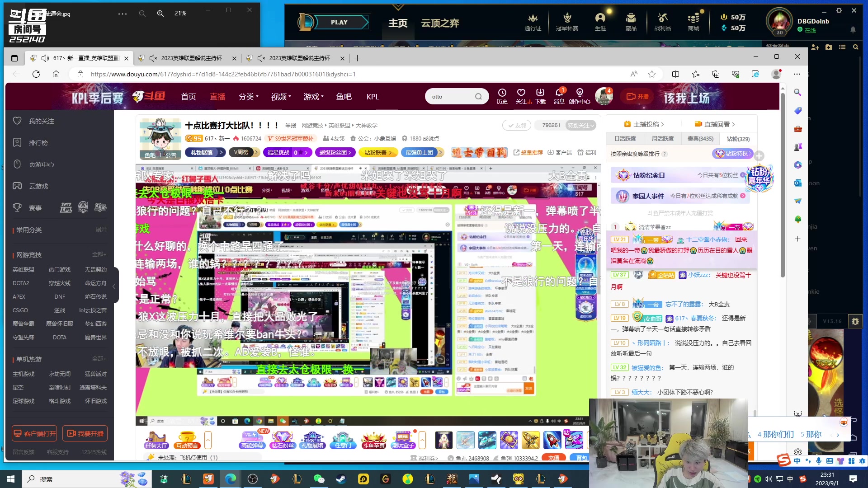Mute the third 2023英雄联盟解说主持杯 tab
This screenshot has height=488, width=868.
point(261,58)
